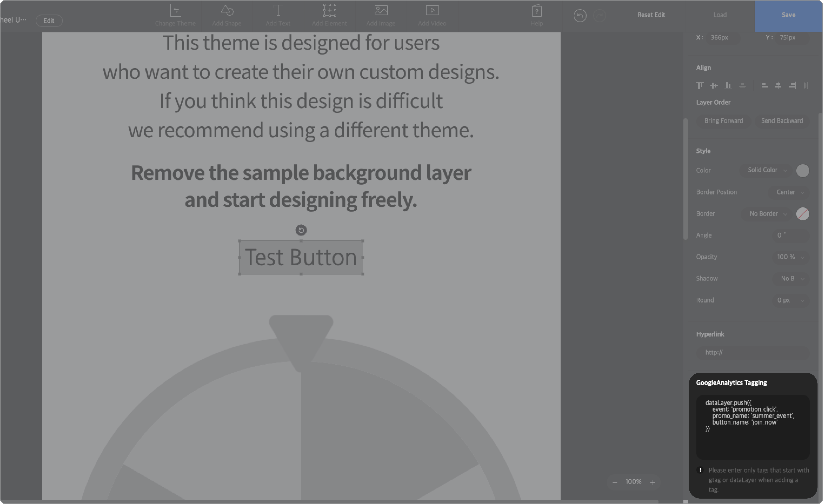Align selection to left edge
This screenshot has width=823, height=504.
pos(764,85)
